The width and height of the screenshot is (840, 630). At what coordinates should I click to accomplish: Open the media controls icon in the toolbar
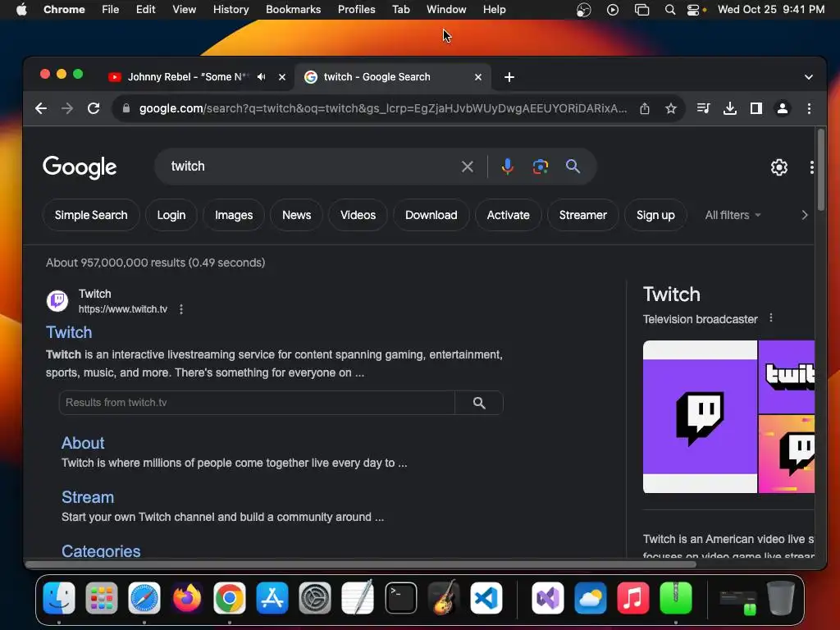703,109
